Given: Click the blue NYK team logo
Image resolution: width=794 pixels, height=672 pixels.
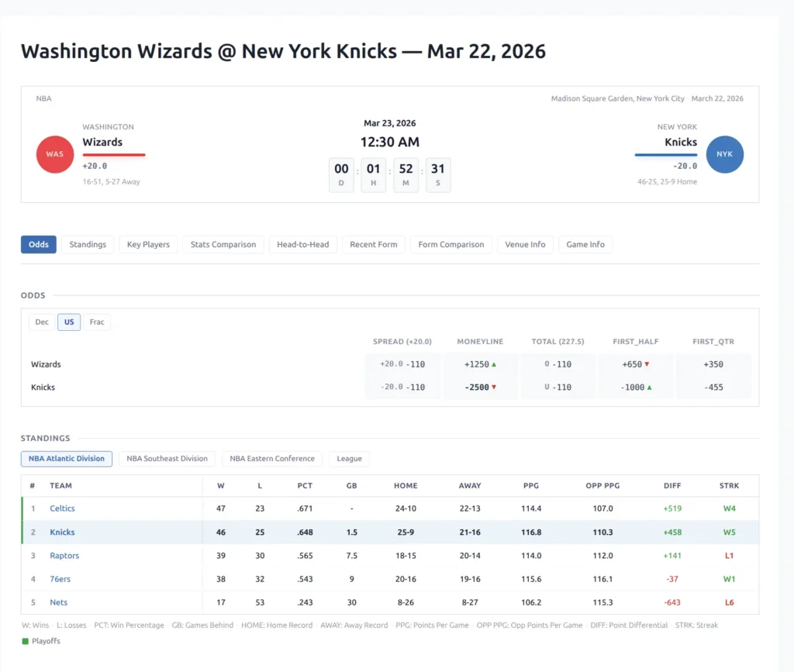Looking at the screenshot, I should point(725,154).
